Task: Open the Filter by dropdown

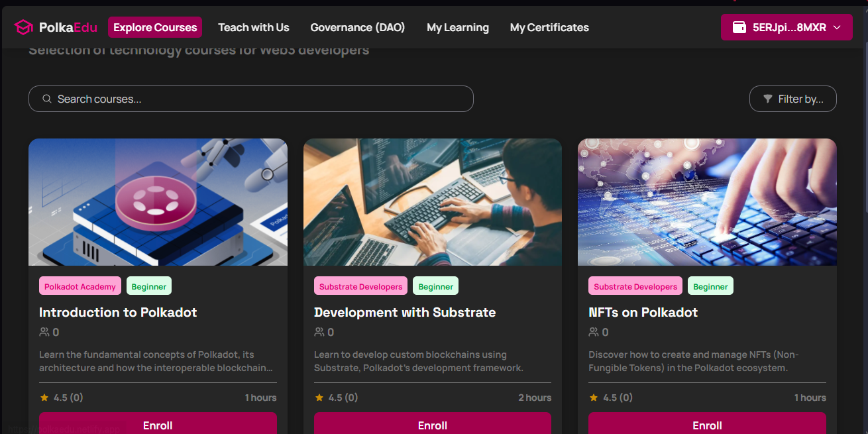Action: pyautogui.click(x=792, y=99)
